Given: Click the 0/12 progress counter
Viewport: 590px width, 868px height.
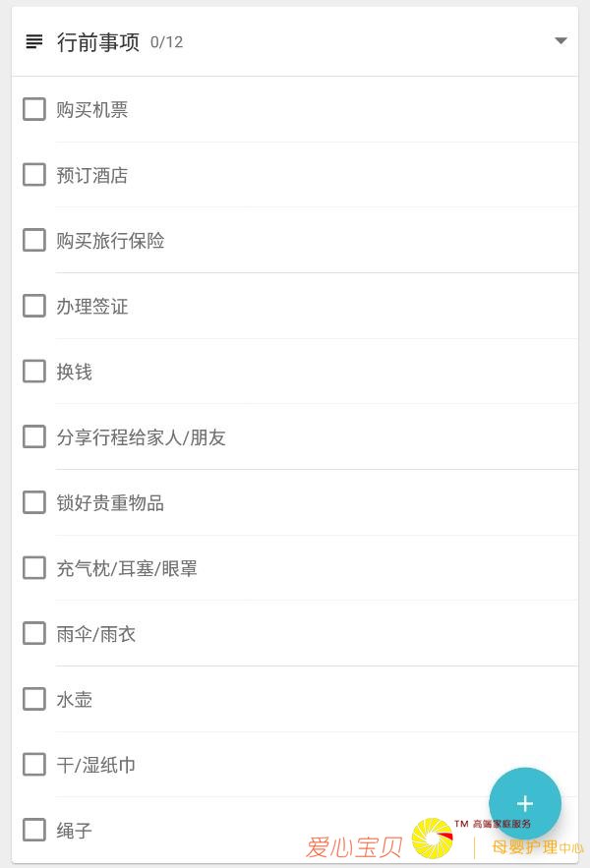Looking at the screenshot, I should pos(164,42).
